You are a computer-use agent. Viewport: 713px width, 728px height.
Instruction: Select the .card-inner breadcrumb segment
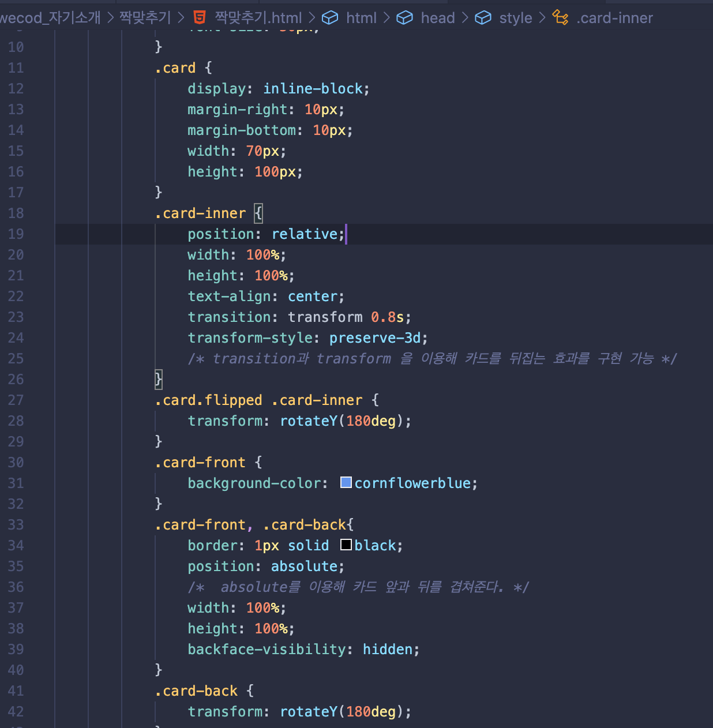(x=615, y=18)
